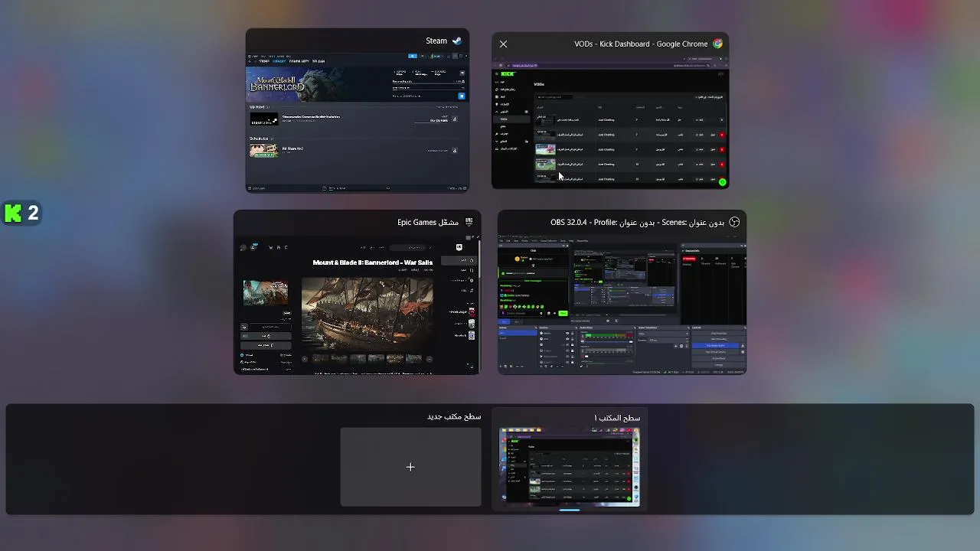
Task: Click the 'سطح المكتب ١' desktop label
Action: pos(617,418)
